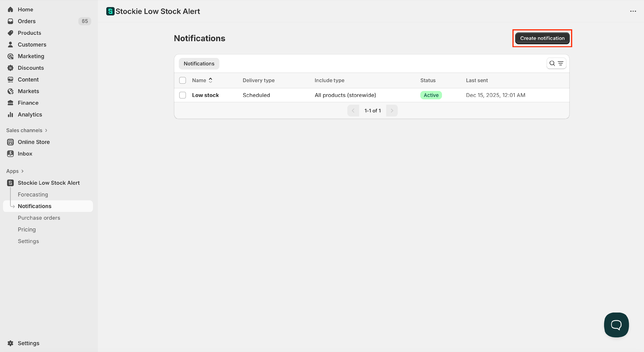Screen dimensions: 644x352
Task: Open the three-dot more actions menu
Action: pos(633,11)
